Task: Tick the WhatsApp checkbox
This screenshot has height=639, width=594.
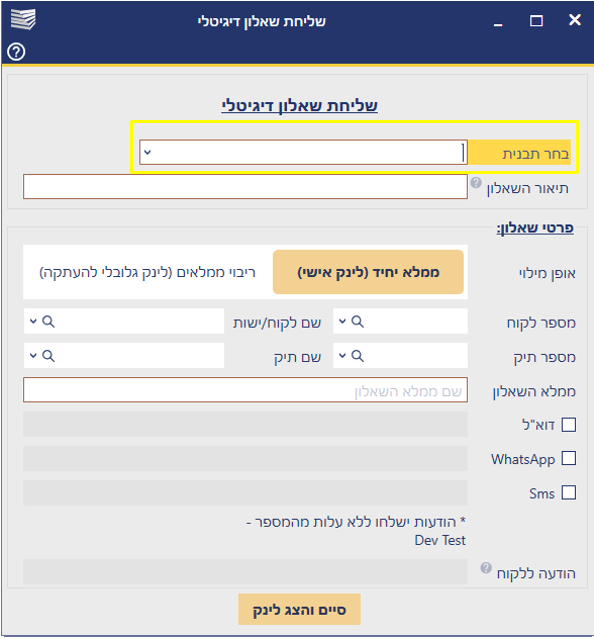Action: click(x=568, y=458)
